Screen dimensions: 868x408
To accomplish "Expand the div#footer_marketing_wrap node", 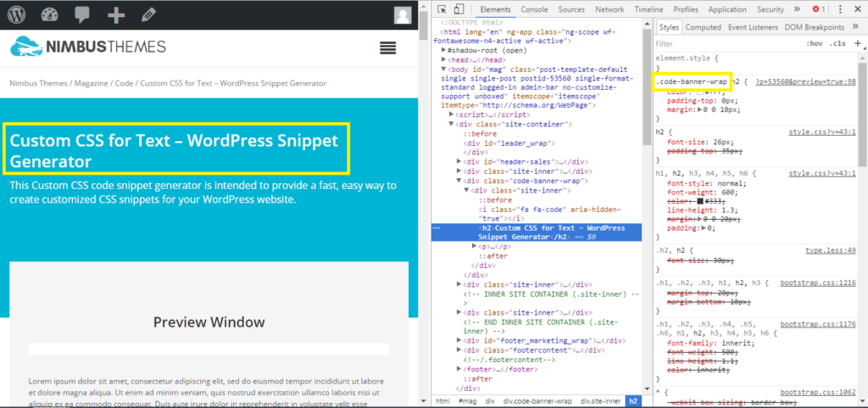I will tap(459, 340).
